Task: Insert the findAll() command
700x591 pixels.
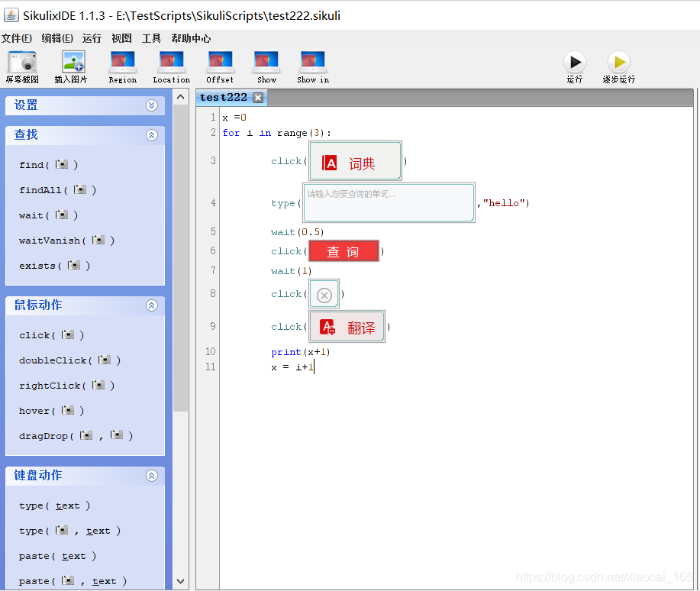Action: (57, 190)
